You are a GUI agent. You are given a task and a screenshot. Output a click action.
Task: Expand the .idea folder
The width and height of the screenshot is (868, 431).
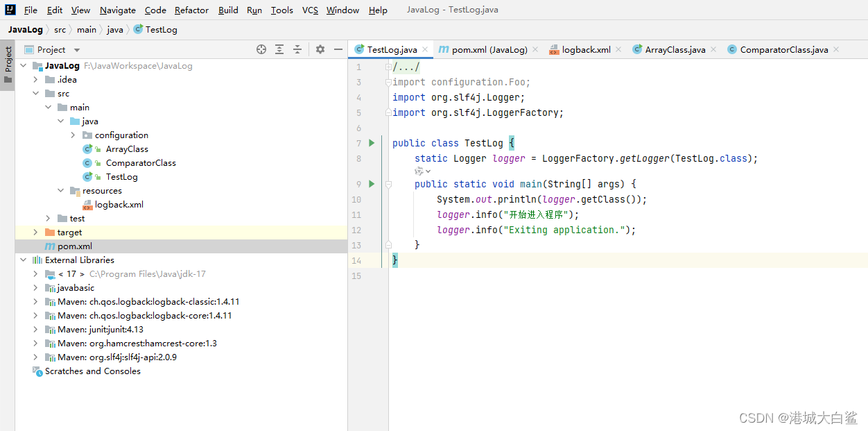[x=36, y=80]
